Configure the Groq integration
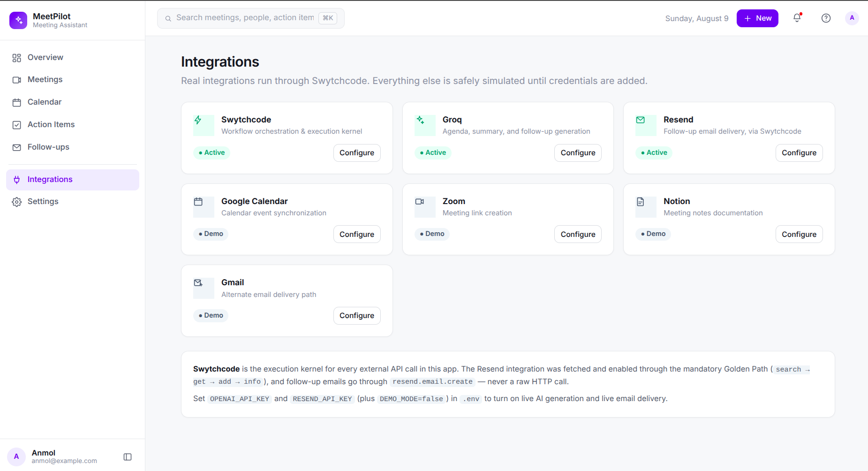This screenshot has height=471, width=868. (x=578, y=153)
